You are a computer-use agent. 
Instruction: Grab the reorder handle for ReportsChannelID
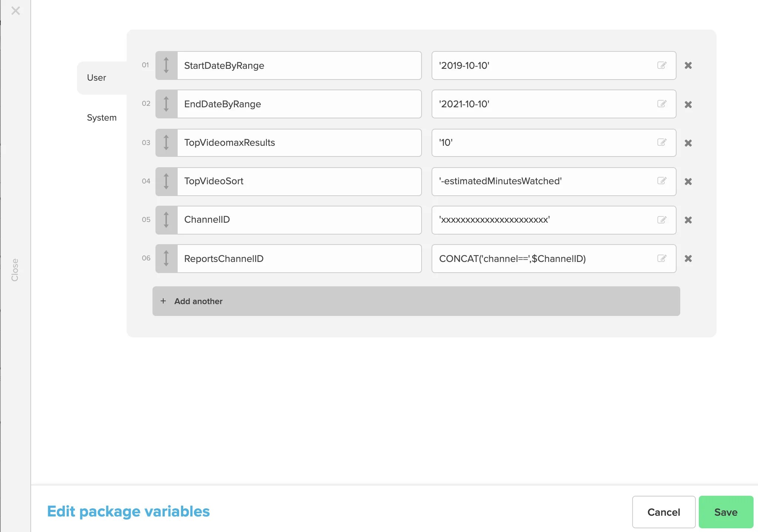[166, 258]
